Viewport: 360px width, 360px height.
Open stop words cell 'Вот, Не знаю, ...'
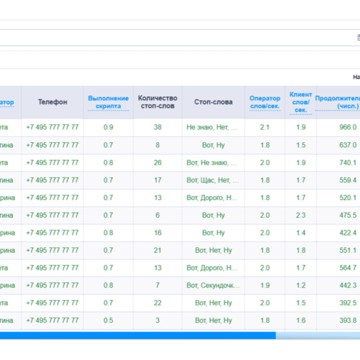pos(212,163)
